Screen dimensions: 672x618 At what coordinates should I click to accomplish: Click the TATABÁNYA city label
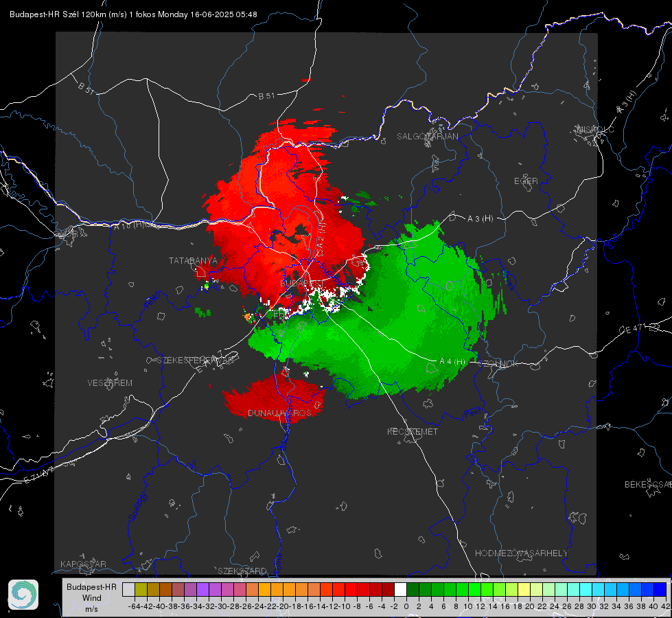[x=193, y=261]
